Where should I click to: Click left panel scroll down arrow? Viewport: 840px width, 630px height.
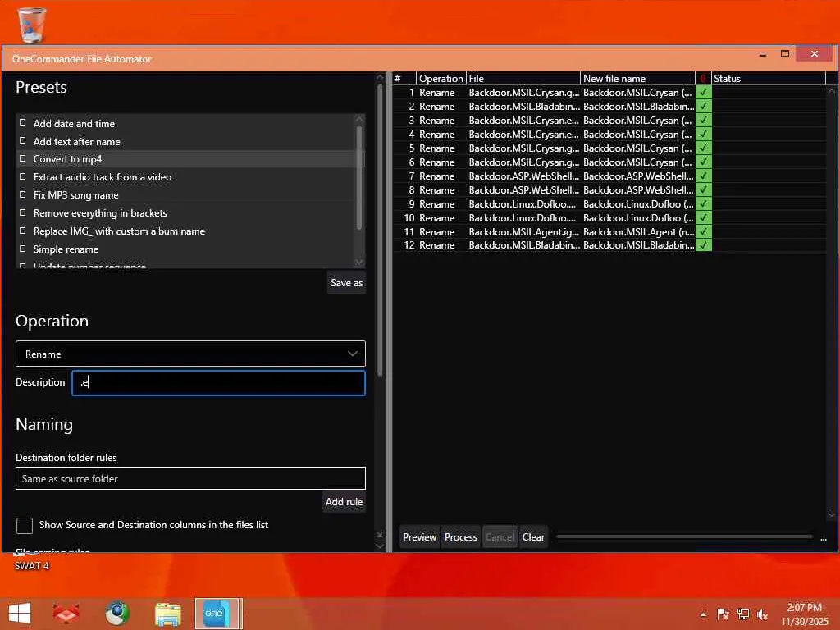[380, 546]
